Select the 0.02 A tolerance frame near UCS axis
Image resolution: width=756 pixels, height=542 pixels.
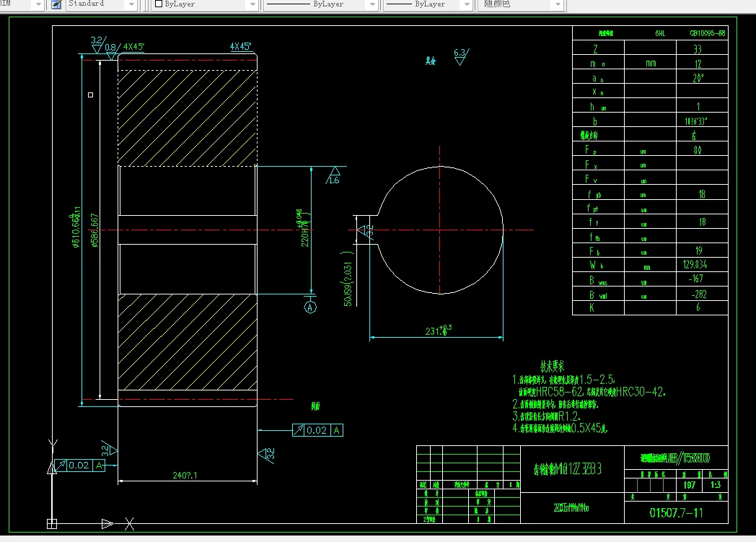[x=79, y=465]
